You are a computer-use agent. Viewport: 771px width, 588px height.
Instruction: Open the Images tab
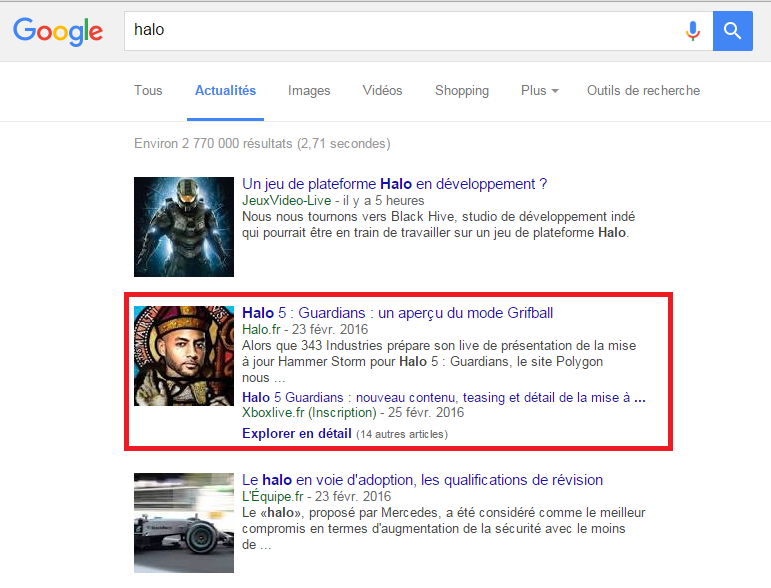[309, 90]
